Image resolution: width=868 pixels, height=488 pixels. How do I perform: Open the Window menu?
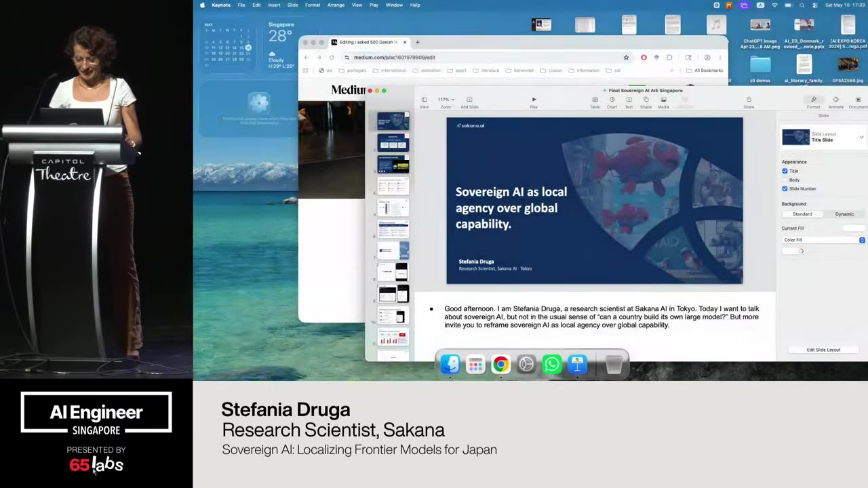click(394, 5)
